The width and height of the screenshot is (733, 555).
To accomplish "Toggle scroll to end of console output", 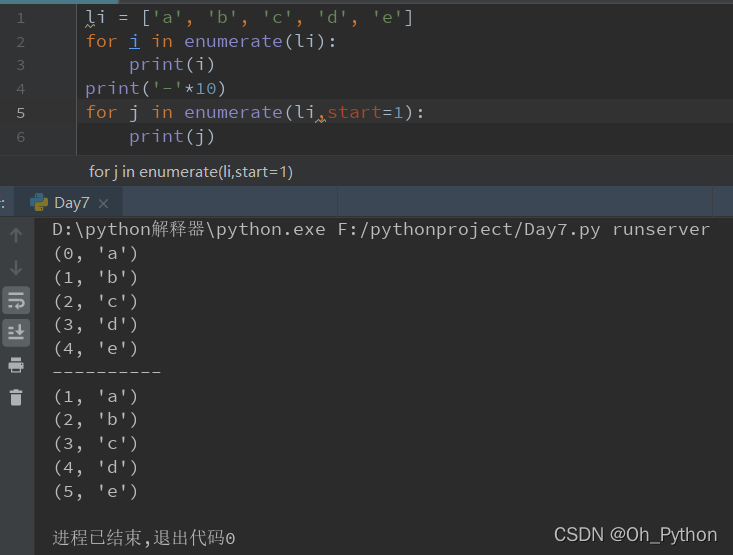I will [x=16, y=332].
